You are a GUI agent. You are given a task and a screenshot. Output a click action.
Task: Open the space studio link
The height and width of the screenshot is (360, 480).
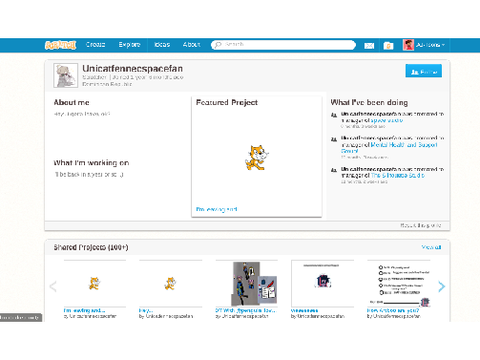click(x=387, y=120)
